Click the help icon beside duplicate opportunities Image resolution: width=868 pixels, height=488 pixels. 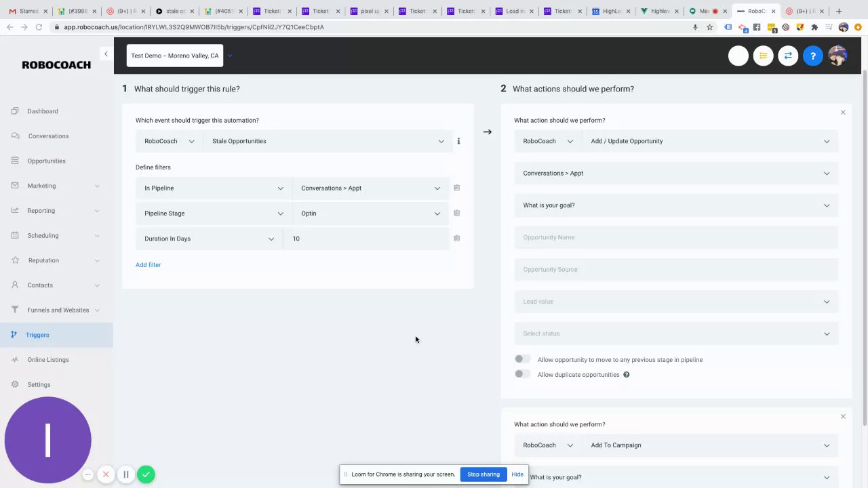pyautogui.click(x=626, y=375)
